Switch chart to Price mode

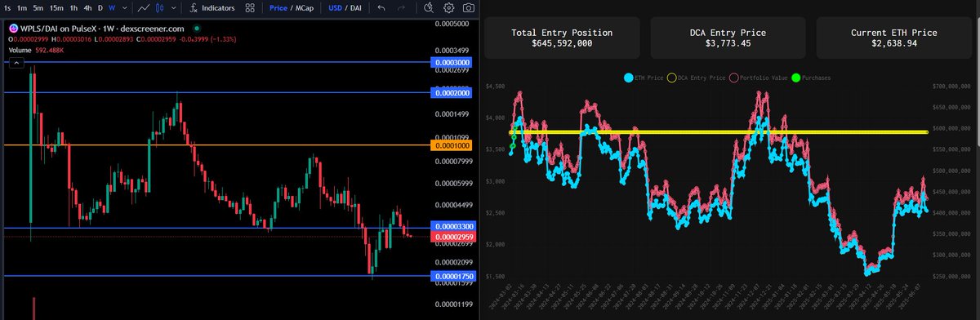point(278,8)
